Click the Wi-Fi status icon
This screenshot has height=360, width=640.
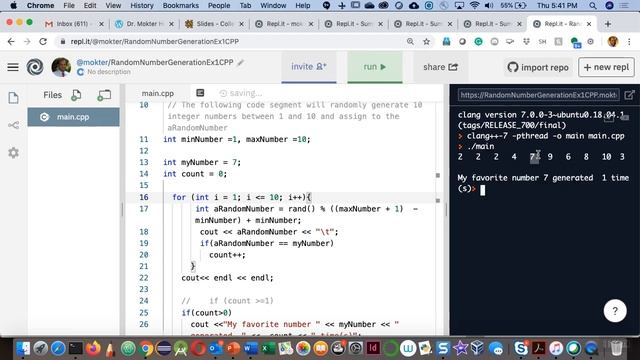click(474, 5)
